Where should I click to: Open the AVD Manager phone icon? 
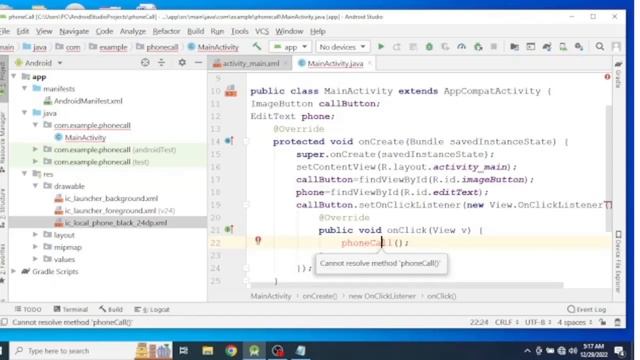563,47
